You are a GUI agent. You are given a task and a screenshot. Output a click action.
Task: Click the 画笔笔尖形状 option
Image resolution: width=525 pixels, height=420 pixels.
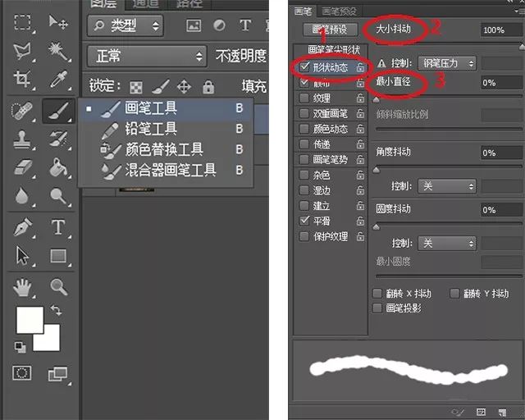[330, 50]
